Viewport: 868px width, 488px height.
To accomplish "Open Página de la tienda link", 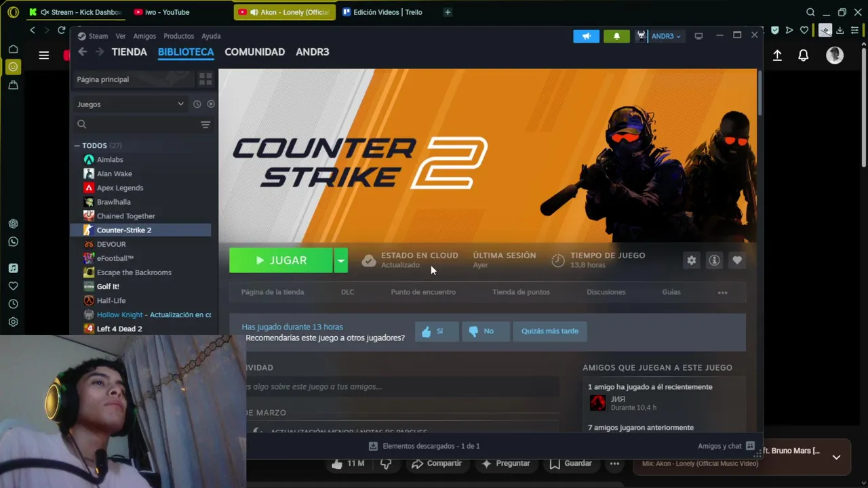I will [x=273, y=292].
